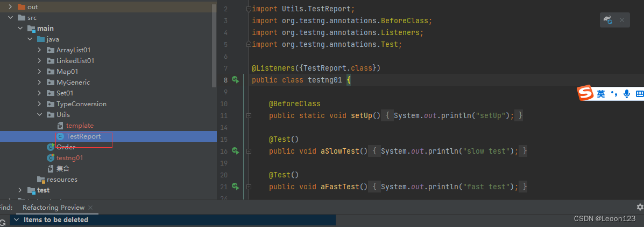Collapse the java folder

tap(30, 39)
